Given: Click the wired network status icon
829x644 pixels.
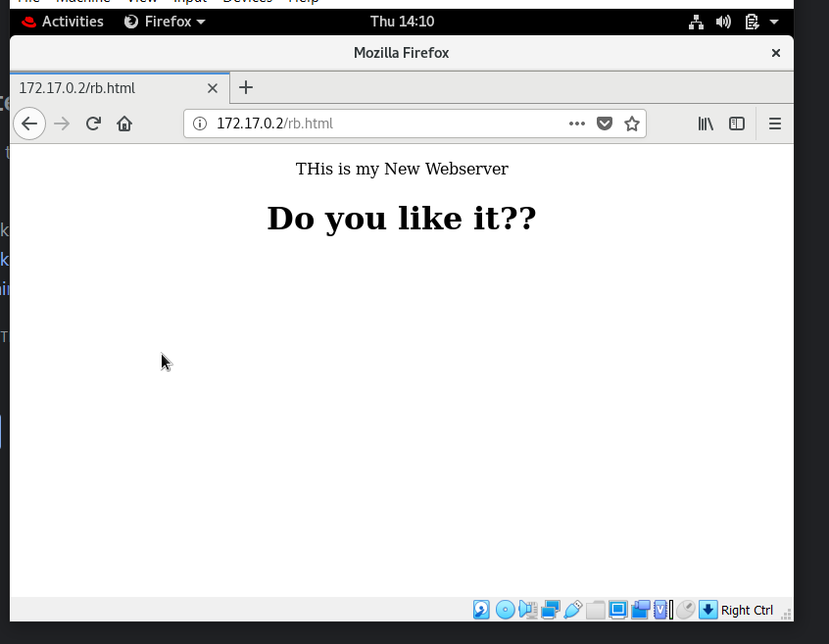Looking at the screenshot, I should tap(696, 23).
